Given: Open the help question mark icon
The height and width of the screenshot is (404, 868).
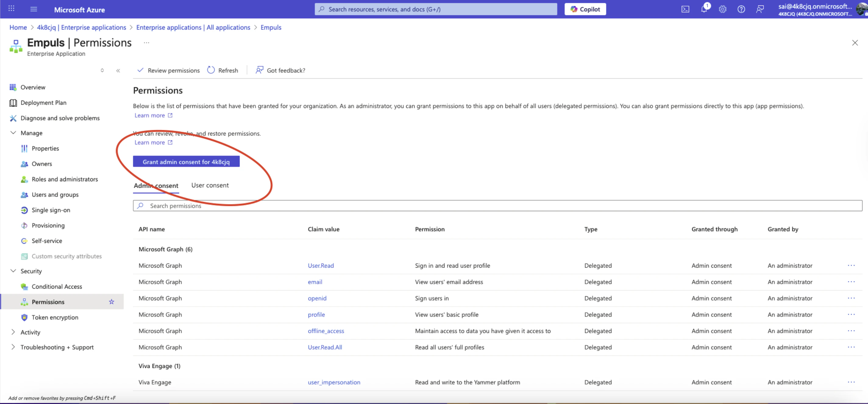Looking at the screenshot, I should pyautogui.click(x=741, y=9).
